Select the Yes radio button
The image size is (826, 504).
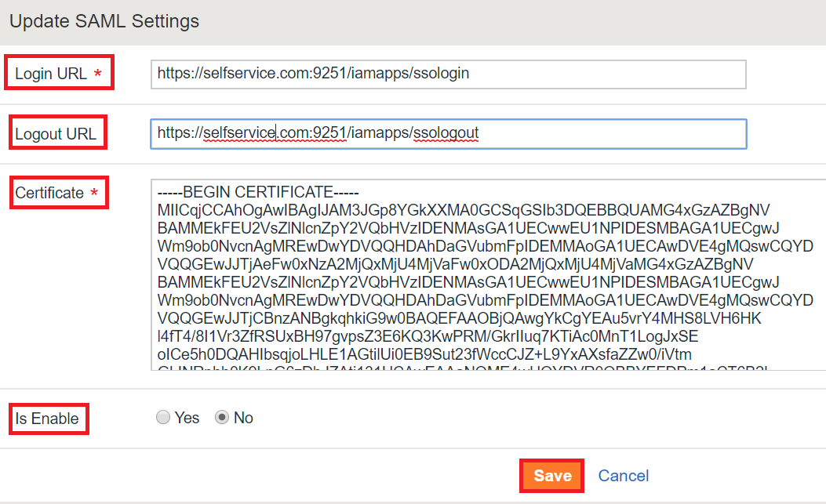[x=163, y=418]
